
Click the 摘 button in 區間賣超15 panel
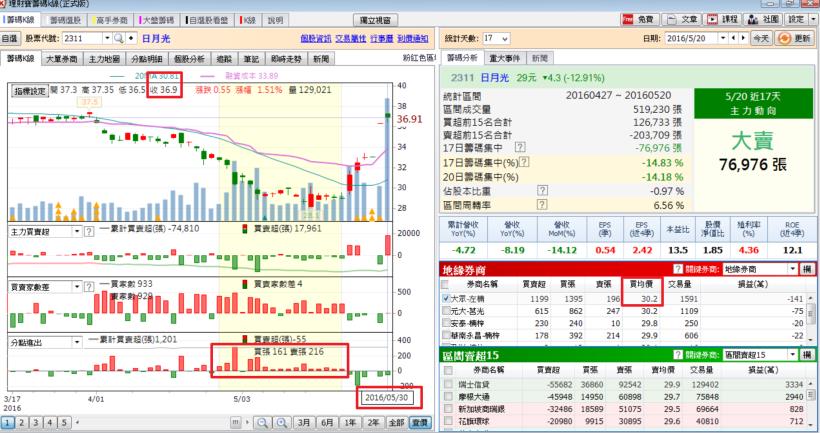click(808, 355)
